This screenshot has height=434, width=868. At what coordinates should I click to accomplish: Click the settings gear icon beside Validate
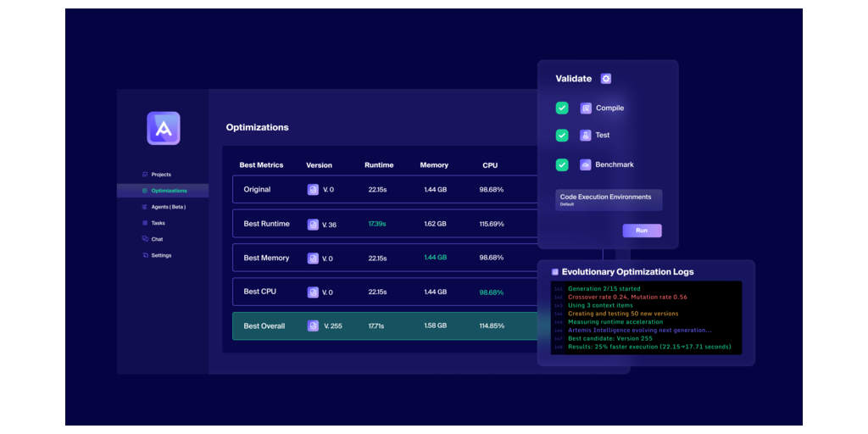[x=605, y=79]
